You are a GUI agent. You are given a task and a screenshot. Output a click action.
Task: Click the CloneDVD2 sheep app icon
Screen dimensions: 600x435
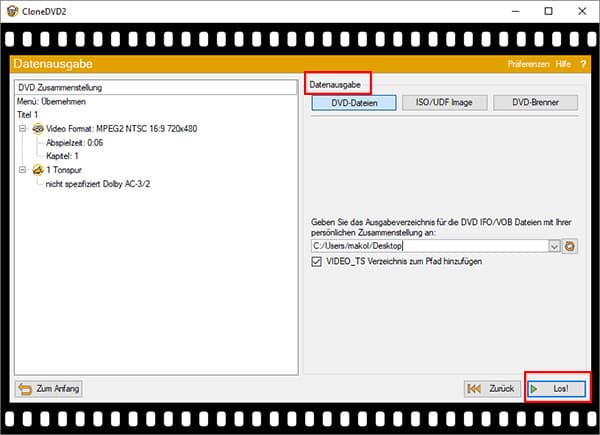point(12,11)
